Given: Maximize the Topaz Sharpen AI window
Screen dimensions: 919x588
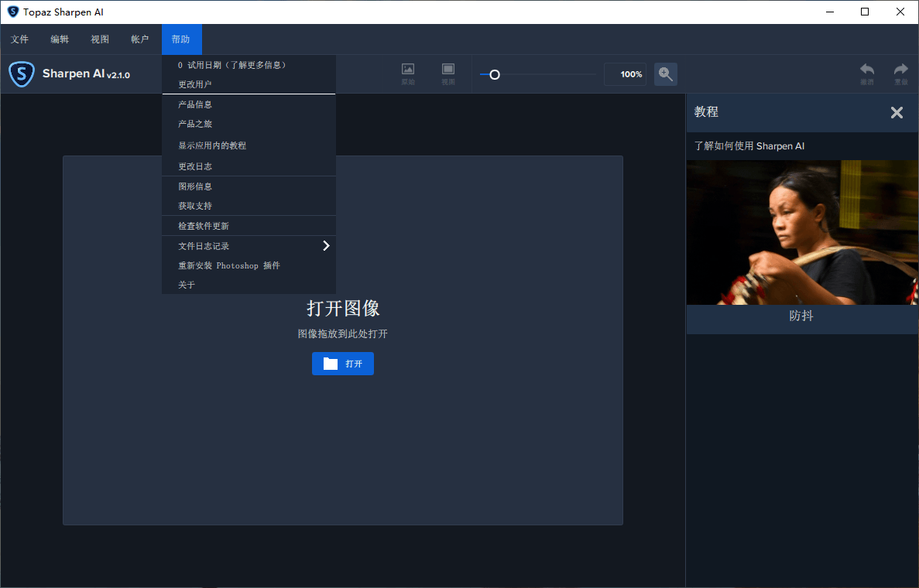Looking at the screenshot, I should 865,12.
